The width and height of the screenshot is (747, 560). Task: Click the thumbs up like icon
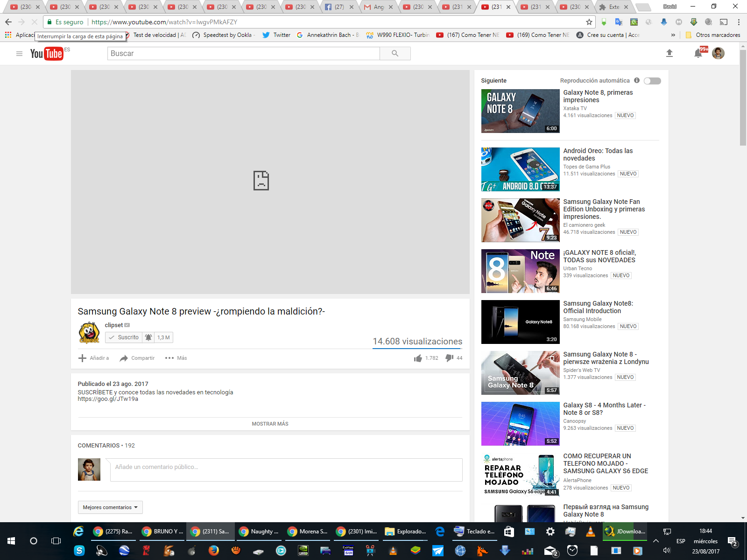click(x=418, y=358)
